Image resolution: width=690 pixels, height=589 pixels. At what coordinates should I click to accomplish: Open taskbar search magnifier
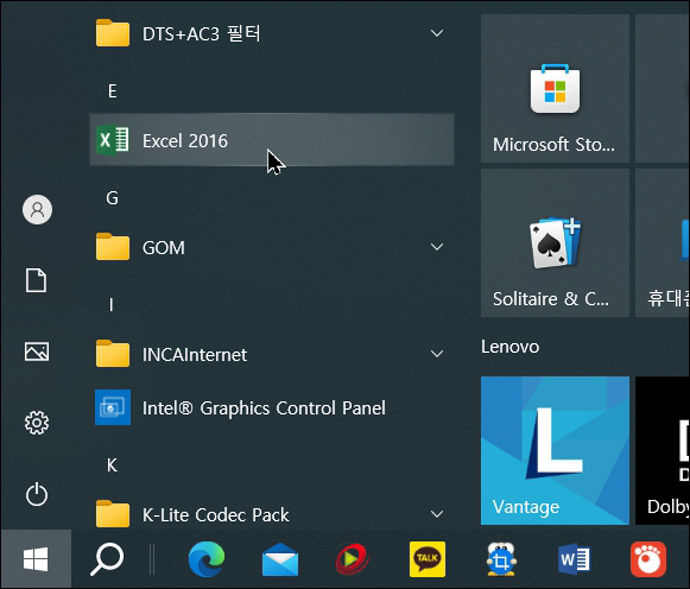[x=107, y=559]
